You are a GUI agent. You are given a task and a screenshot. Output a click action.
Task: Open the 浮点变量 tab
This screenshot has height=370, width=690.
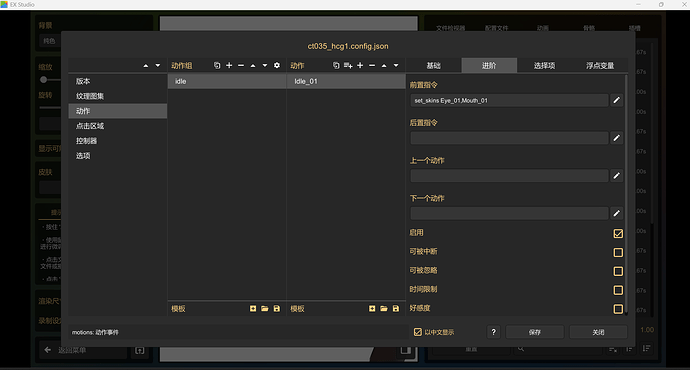pos(599,66)
